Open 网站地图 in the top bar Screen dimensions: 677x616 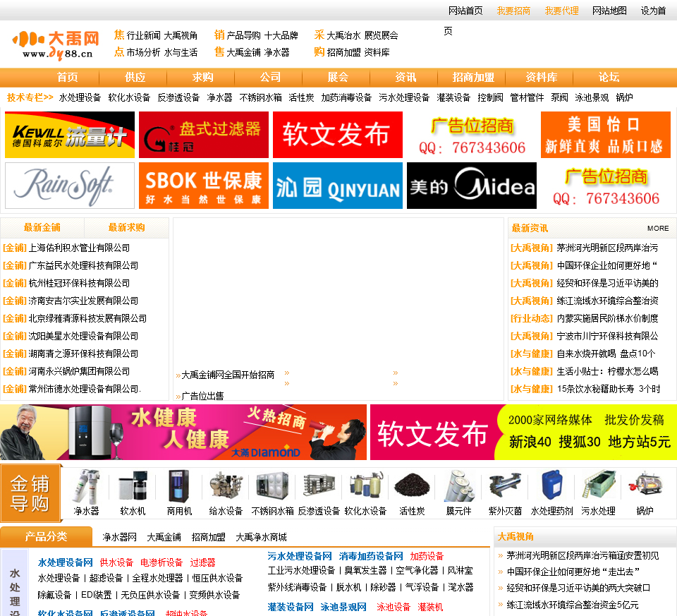609,11
